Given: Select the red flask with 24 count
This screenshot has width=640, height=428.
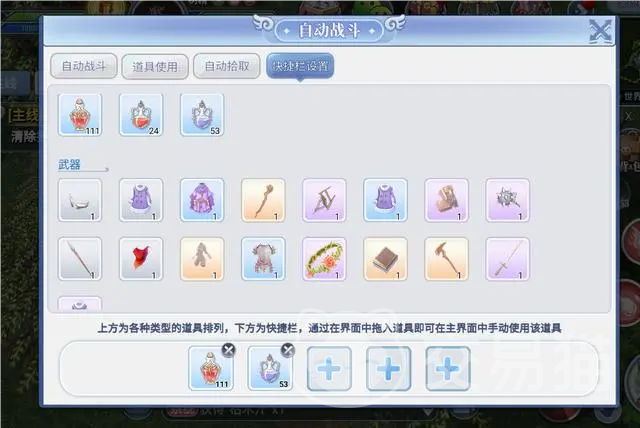Looking at the screenshot, I should pos(141,115).
